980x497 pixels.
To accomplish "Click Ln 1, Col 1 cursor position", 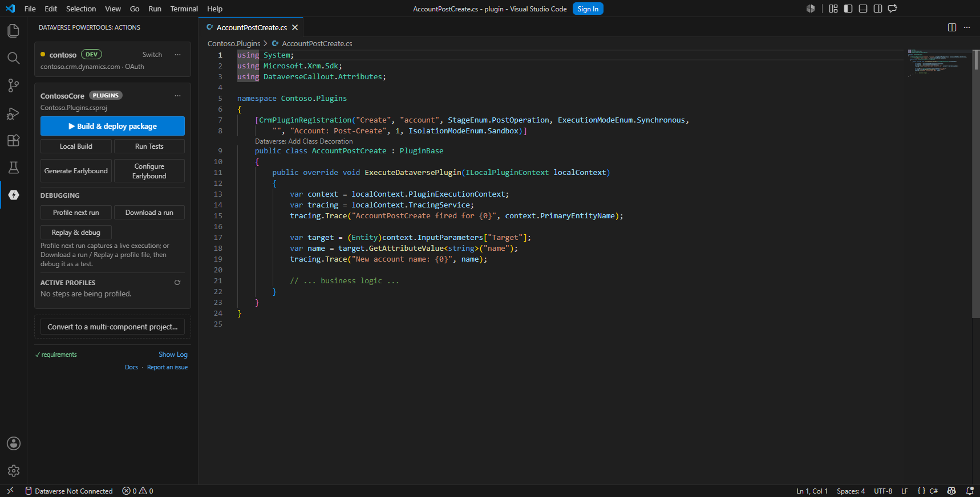I will coord(812,491).
